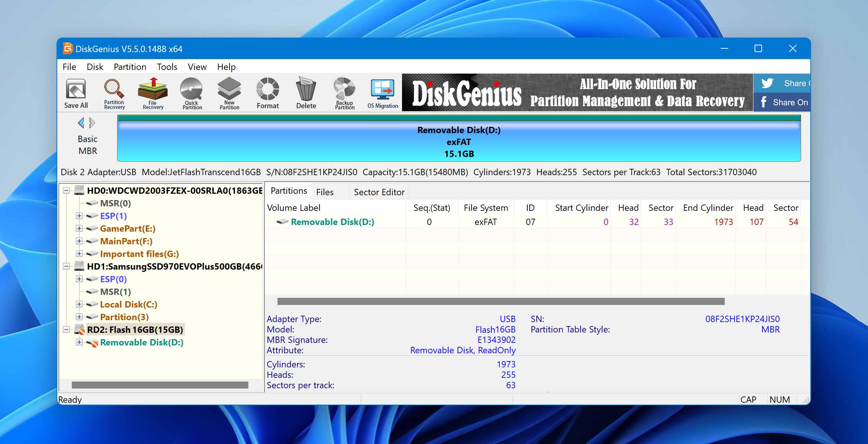Expand the Partition(3) node
The width and height of the screenshot is (868, 444).
point(79,317)
